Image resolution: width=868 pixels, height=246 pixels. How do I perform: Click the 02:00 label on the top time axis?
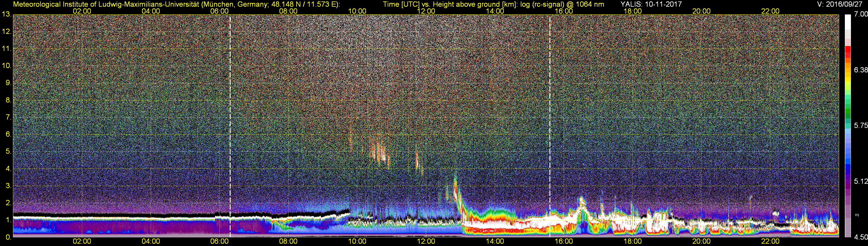tap(82, 11)
